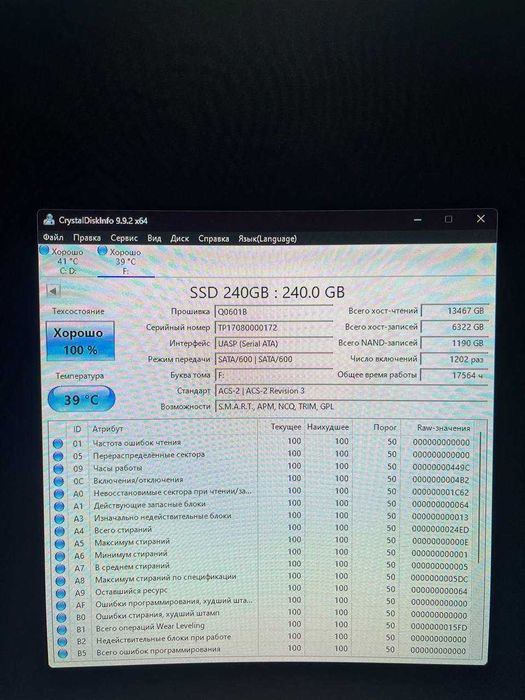
Task: Click the status icon for attribute 09
Action: (x=58, y=469)
